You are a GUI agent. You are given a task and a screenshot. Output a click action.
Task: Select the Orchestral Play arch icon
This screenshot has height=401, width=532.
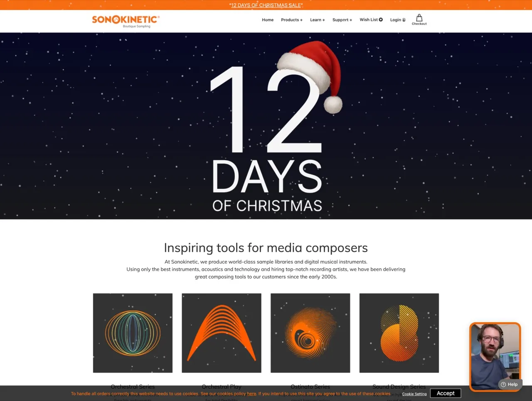pyautogui.click(x=221, y=333)
